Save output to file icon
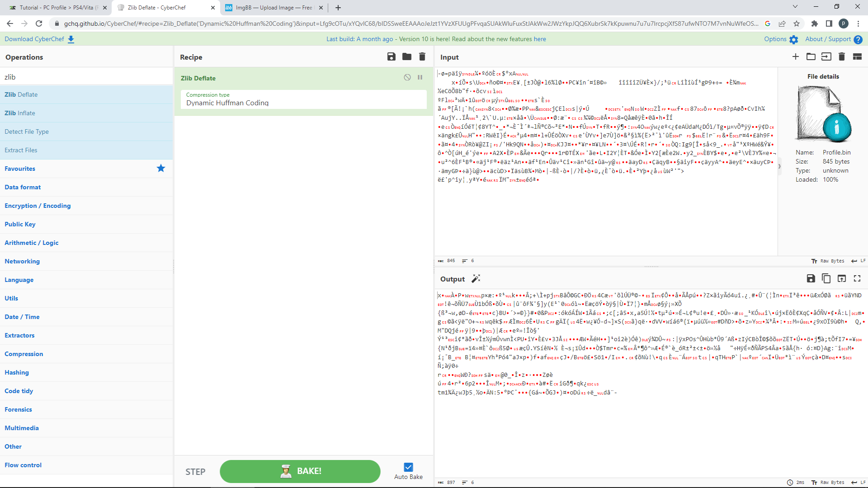 coord(811,278)
